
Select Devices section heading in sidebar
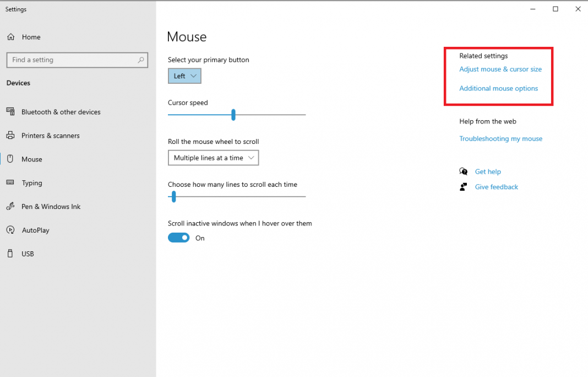pos(18,83)
